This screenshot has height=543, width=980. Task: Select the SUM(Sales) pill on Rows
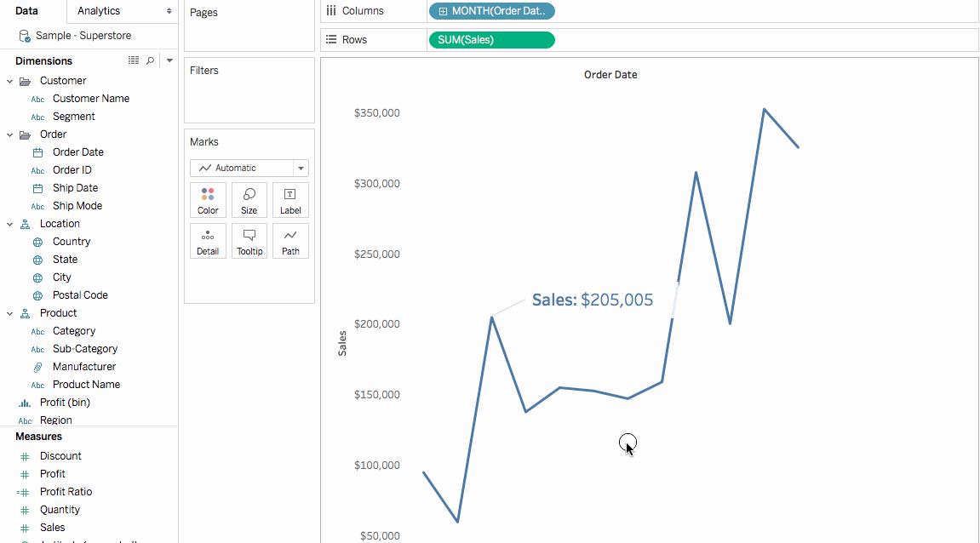(491, 40)
